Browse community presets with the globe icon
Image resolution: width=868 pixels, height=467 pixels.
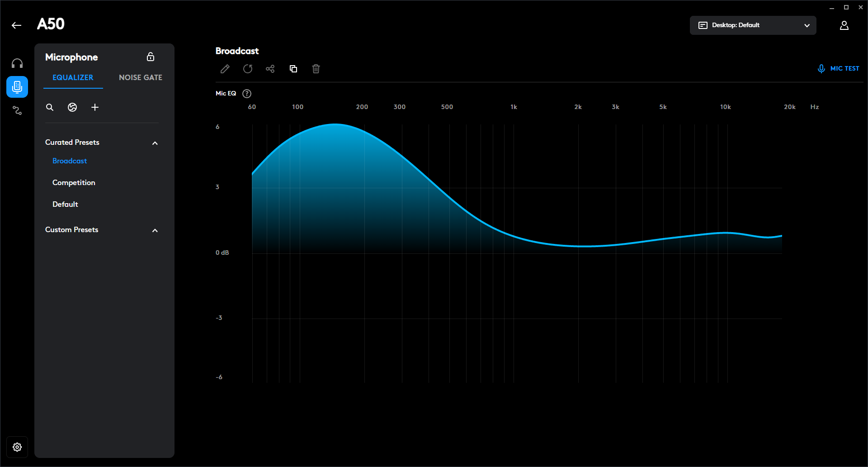click(72, 107)
